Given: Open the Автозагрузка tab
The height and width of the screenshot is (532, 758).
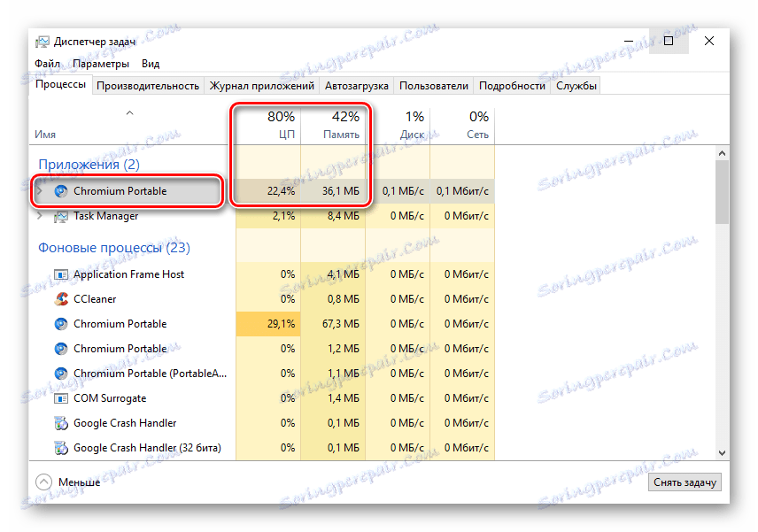Looking at the screenshot, I should coord(356,86).
